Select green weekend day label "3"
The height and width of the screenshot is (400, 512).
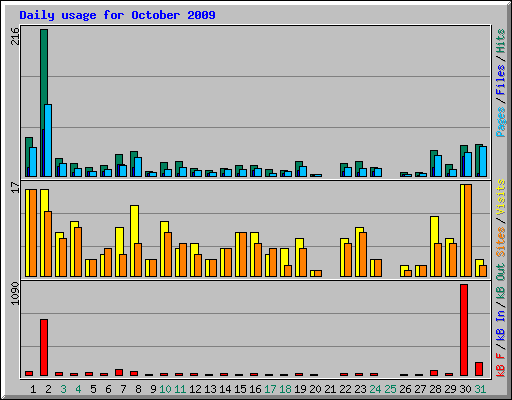point(63,389)
